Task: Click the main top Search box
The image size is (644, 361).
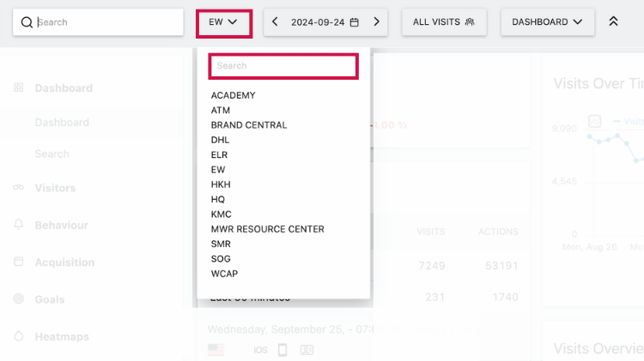Action: coord(107,22)
